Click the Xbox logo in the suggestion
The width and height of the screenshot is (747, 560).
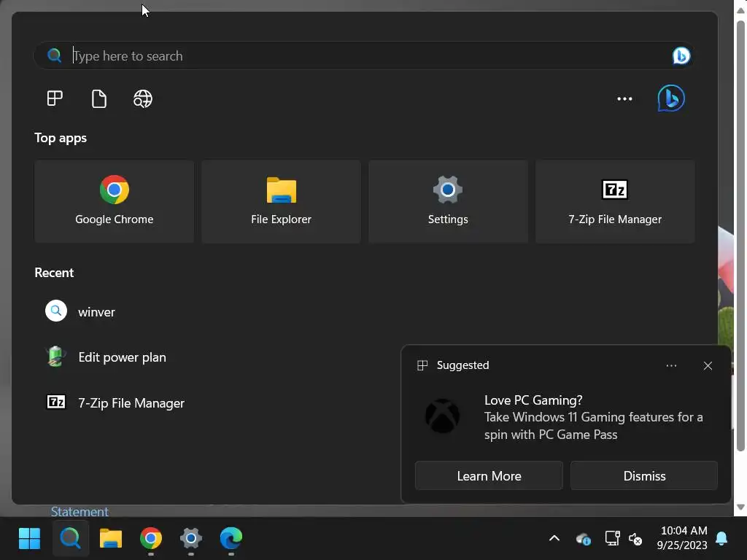click(442, 416)
